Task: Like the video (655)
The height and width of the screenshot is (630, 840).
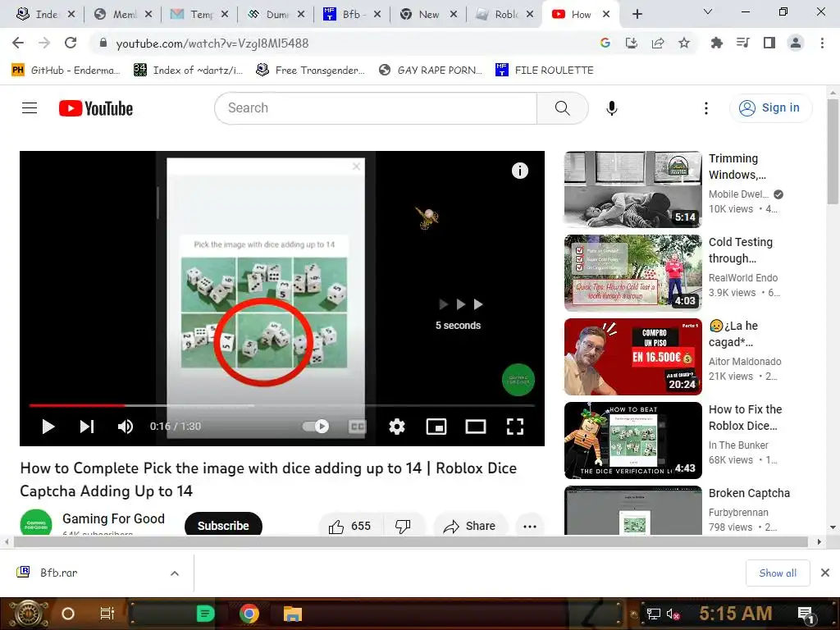Action: coord(349,526)
